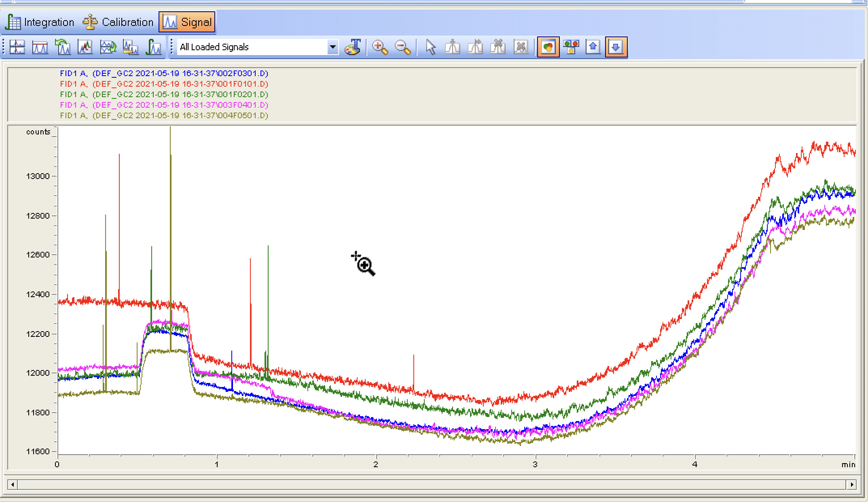Select the Signal tab
Viewport: 868px width, 502px height.
coord(187,22)
